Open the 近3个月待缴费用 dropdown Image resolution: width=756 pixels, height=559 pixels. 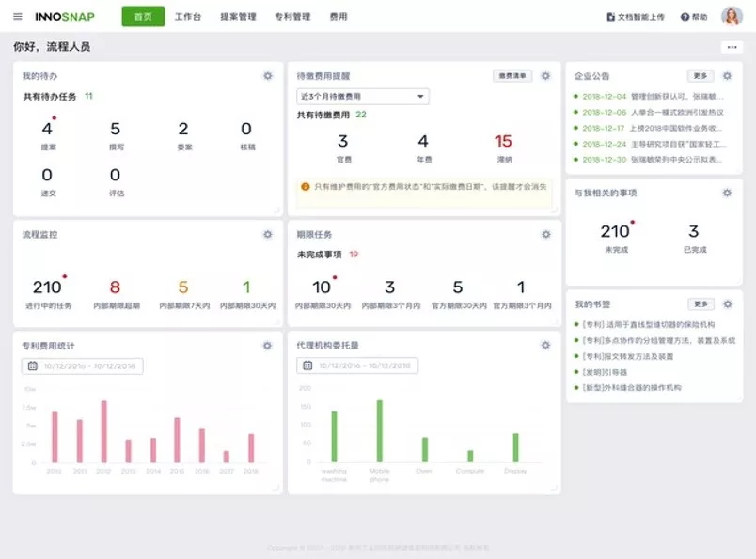[x=362, y=96]
